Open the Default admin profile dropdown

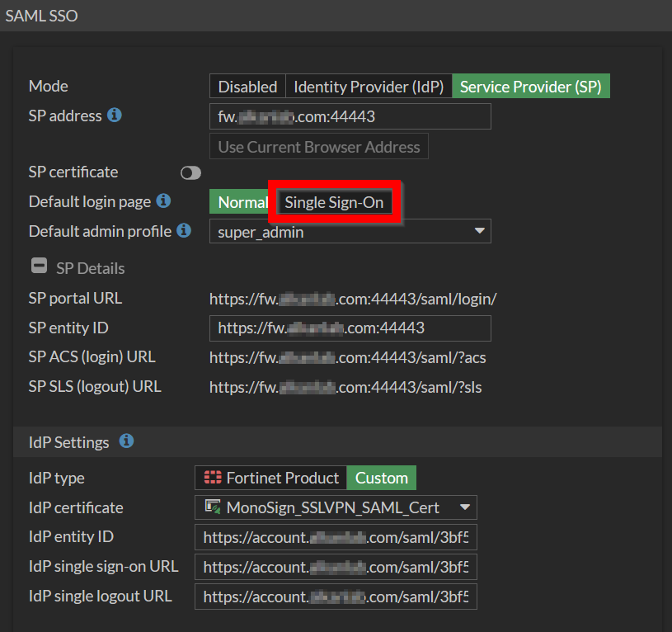click(350, 232)
